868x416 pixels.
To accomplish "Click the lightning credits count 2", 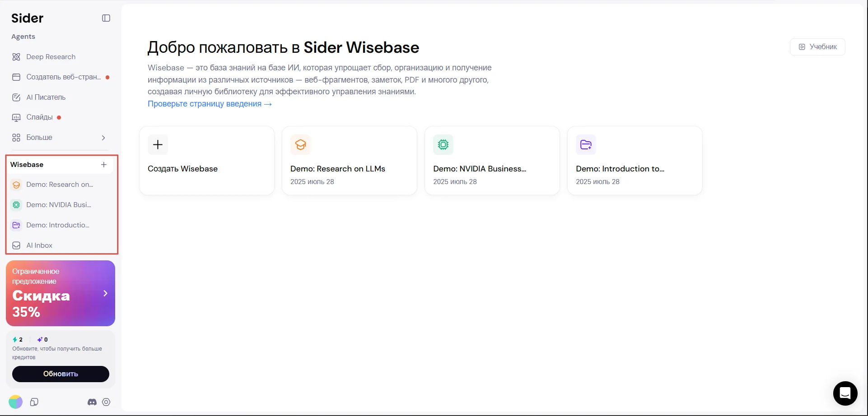I will pyautogui.click(x=18, y=340).
